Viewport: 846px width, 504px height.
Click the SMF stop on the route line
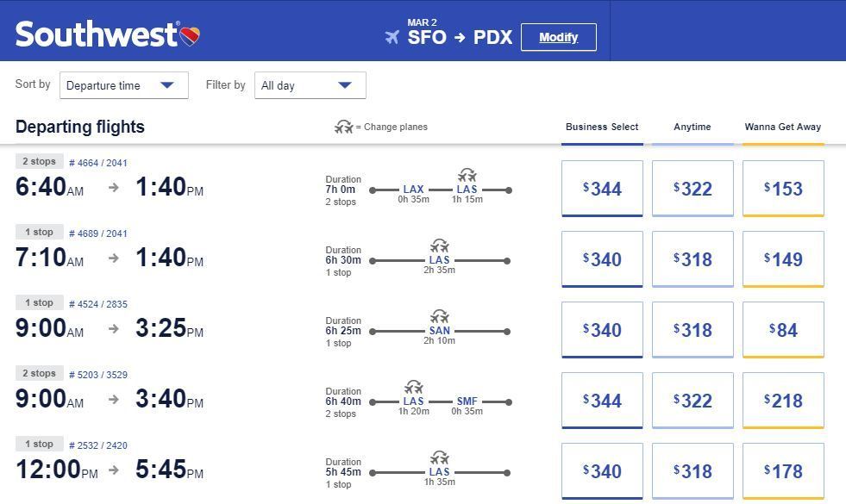click(x=467, y=401)
